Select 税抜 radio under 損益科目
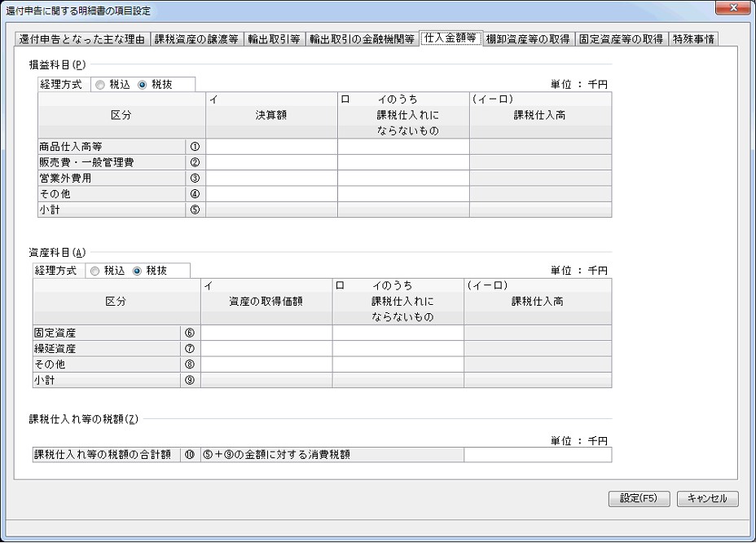756x543 pixels. click(143, 84)
